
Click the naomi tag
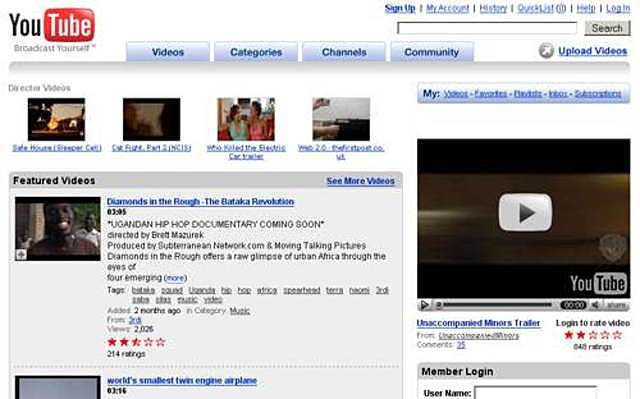point(359,290)
